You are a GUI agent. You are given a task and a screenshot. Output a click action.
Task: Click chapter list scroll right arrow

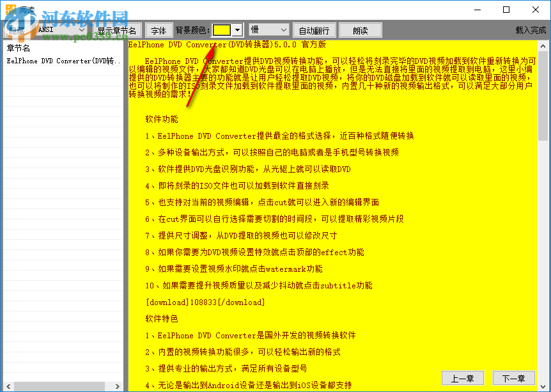click(x=118, y=386)
